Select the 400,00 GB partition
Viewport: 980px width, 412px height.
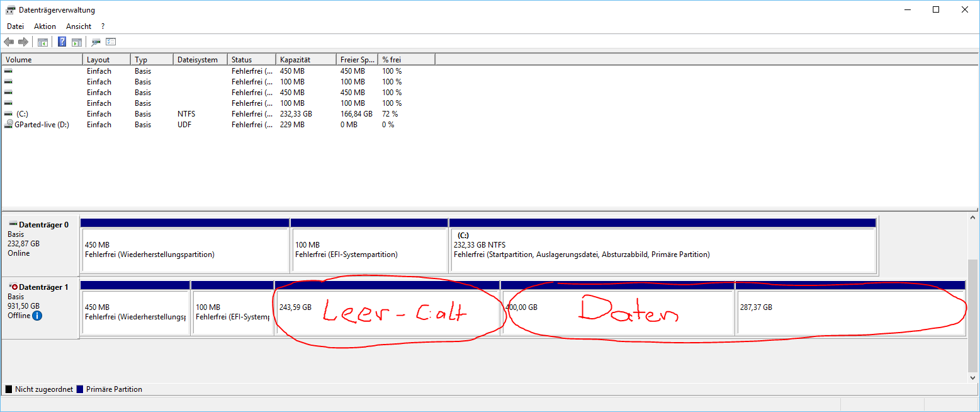(617, 308)
